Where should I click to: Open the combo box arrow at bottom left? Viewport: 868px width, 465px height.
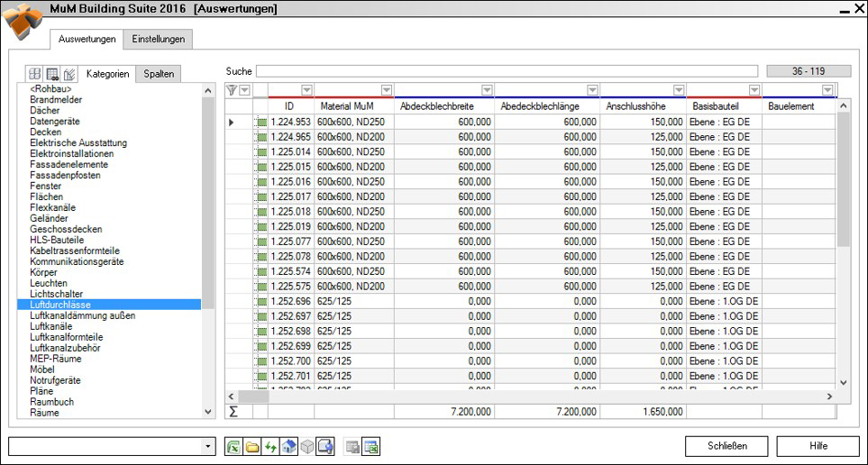(207, 446)
